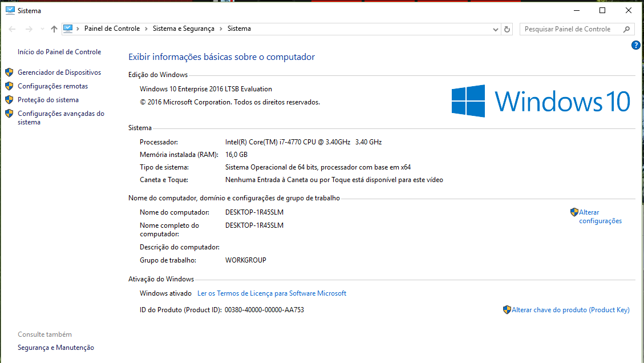The height and width of the screenshot is (363, 644).
Task: Open Sistema e Segurança breadcrumb
Action: point(184,29)
